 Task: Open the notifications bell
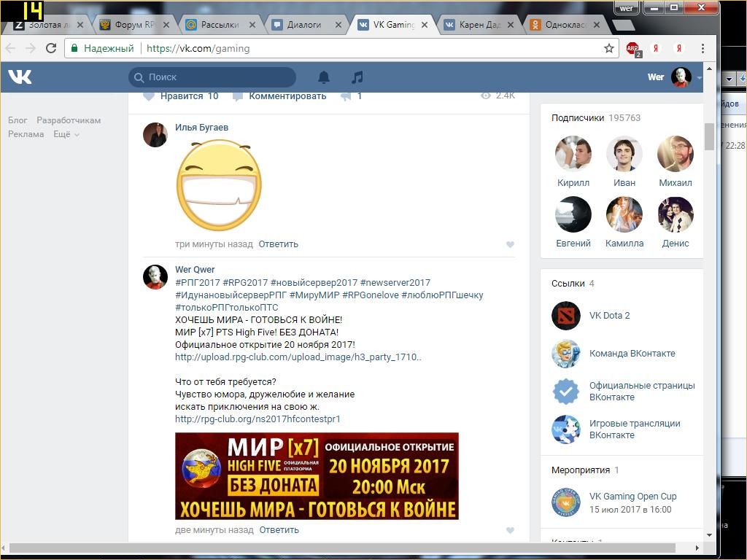point(324,77)
